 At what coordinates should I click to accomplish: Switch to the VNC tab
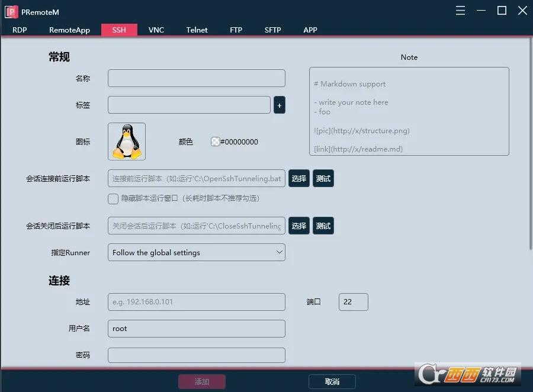coord(156,30)
